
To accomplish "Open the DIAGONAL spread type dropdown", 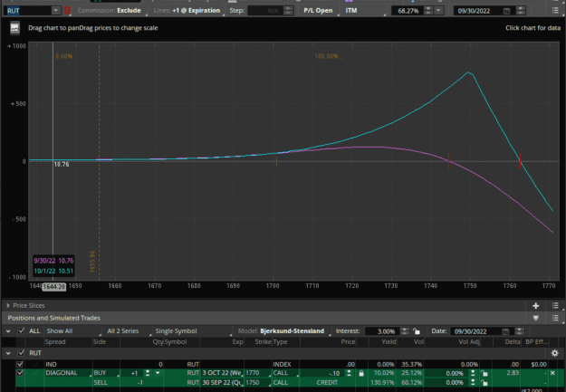I will point(68,373).
